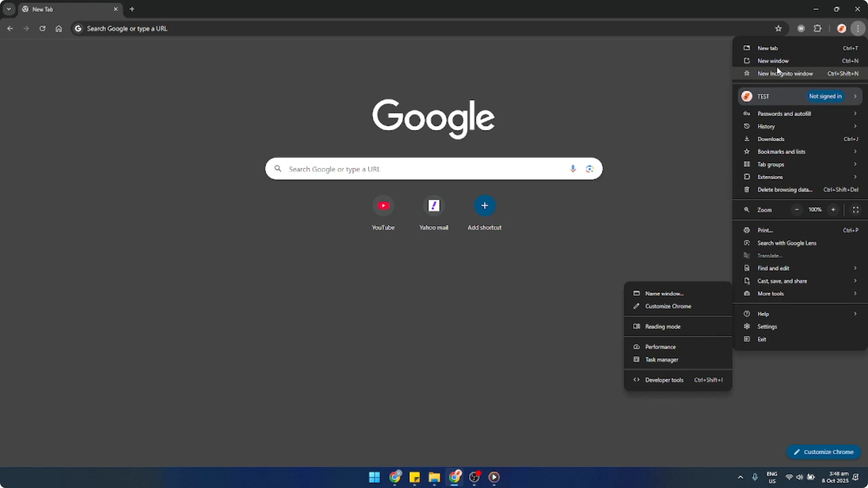Open Sticky Notes from the taskbar
This screenshot has width=868, height=488.
tap(414, 477)
